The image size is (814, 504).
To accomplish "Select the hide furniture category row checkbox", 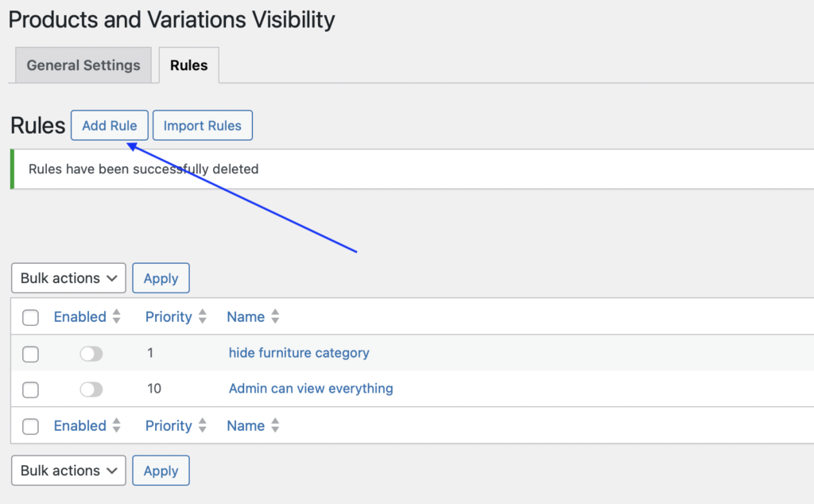I will pyautogui.click(x=30, y=355).
